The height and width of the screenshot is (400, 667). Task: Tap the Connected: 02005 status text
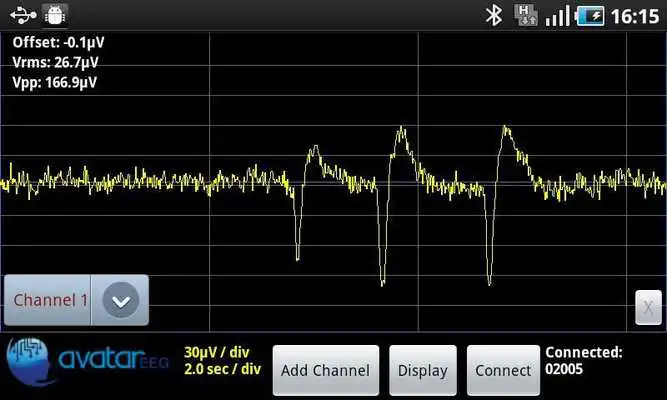[583, 361]
